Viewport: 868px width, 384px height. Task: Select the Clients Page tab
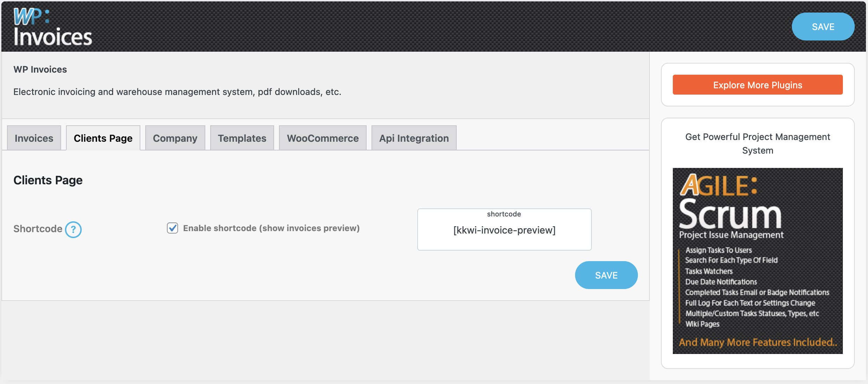pos(103,138)
